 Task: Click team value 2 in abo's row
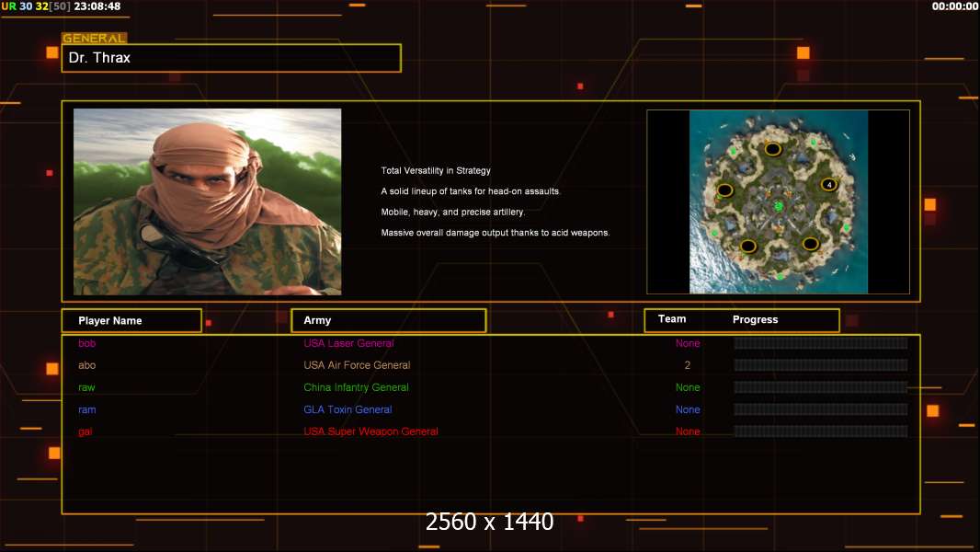pos(688,365)
